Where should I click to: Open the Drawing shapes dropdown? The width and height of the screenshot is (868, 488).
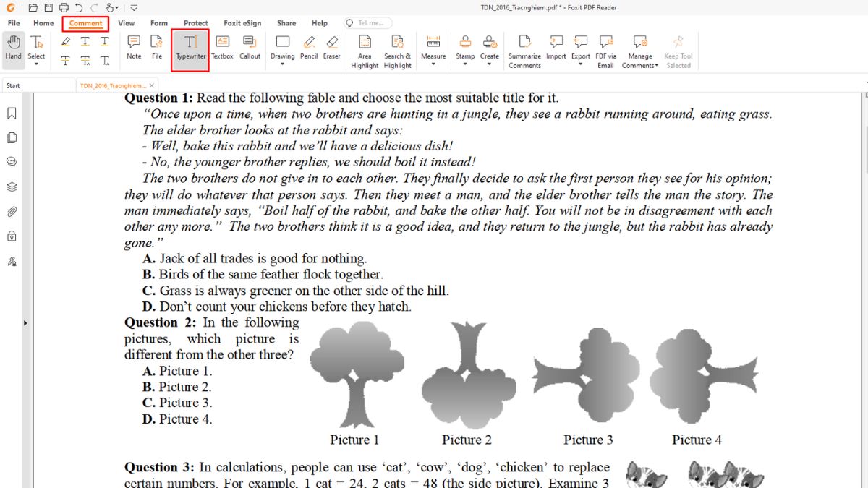[x=283, y=64]
